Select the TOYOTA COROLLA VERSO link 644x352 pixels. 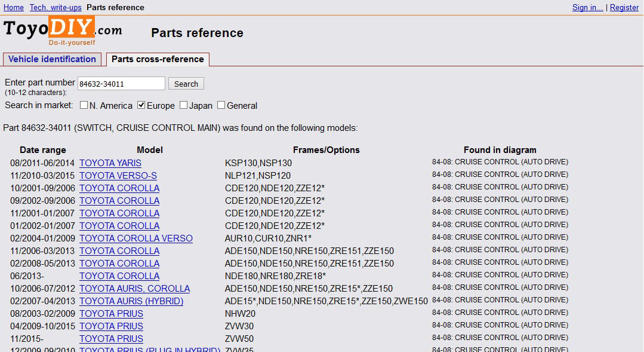(x=136, y=238)
